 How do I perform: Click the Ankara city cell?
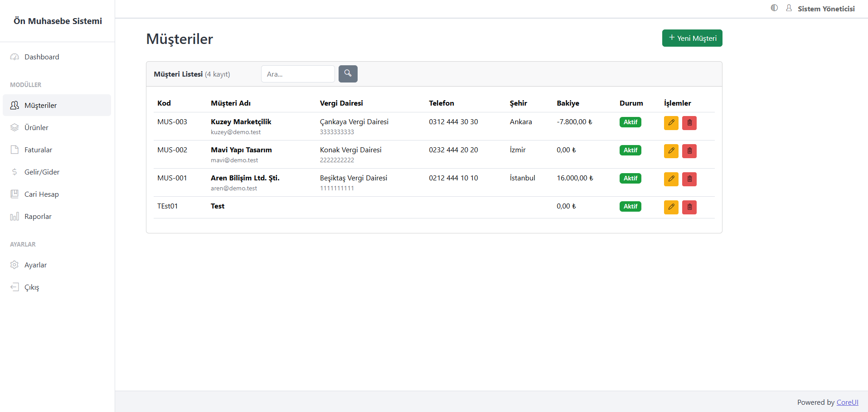(x=521, y=121)
